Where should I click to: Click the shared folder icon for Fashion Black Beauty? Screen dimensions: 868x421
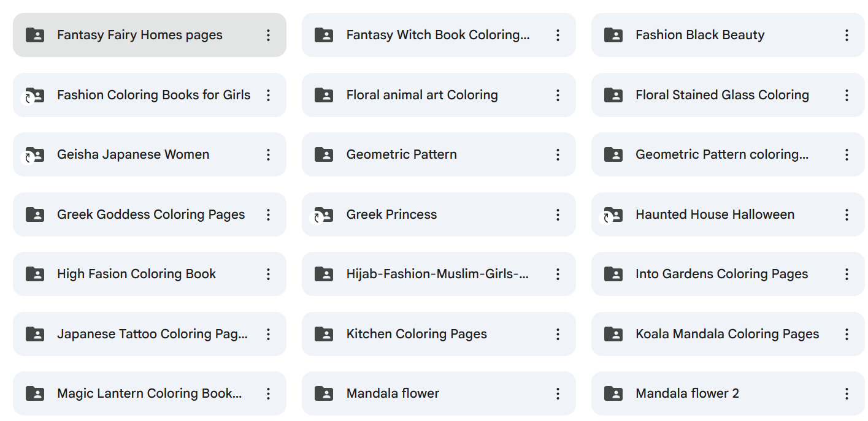[x=613, y=35]
